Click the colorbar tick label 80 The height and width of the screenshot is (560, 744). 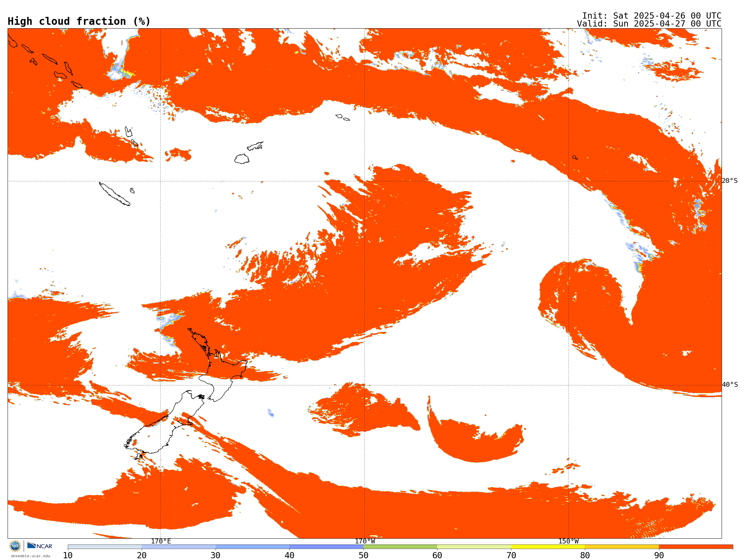[585, 556]
